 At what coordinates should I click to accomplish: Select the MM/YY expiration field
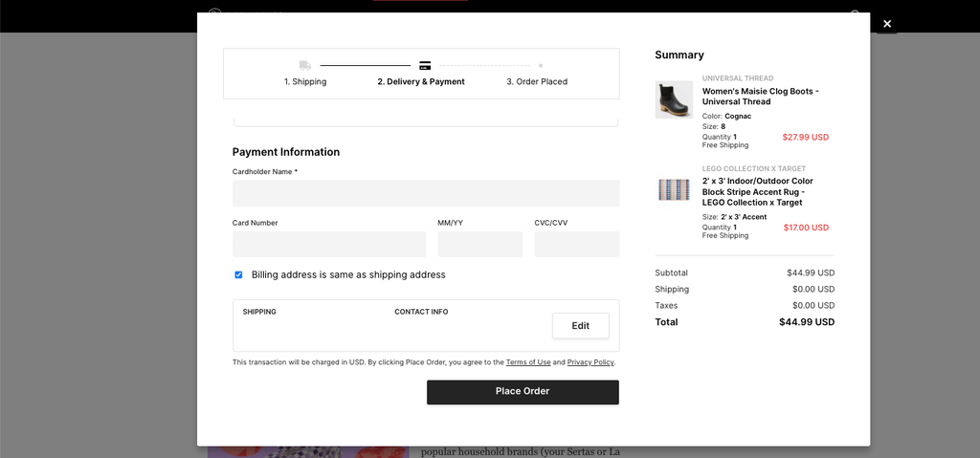[x=479, y=244]
